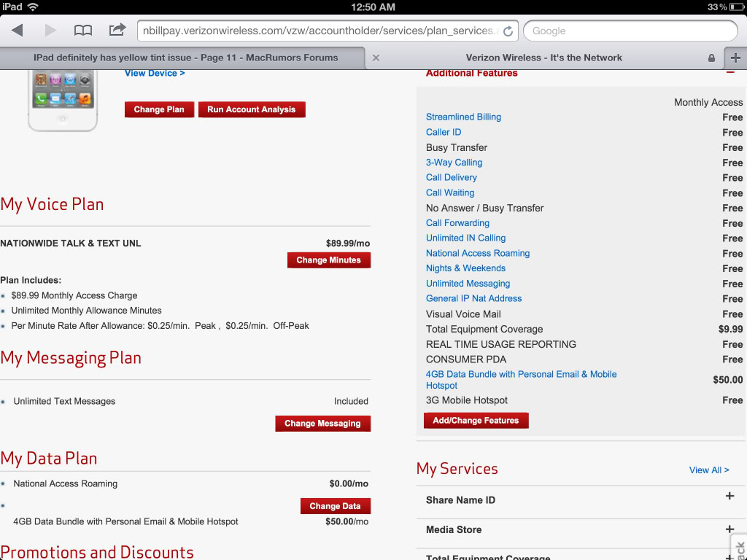This screenshot has height=560, width=747.
Task: Tap the iPhone device thumbnail
Action: pyautogui.click(x=63, y=101)
